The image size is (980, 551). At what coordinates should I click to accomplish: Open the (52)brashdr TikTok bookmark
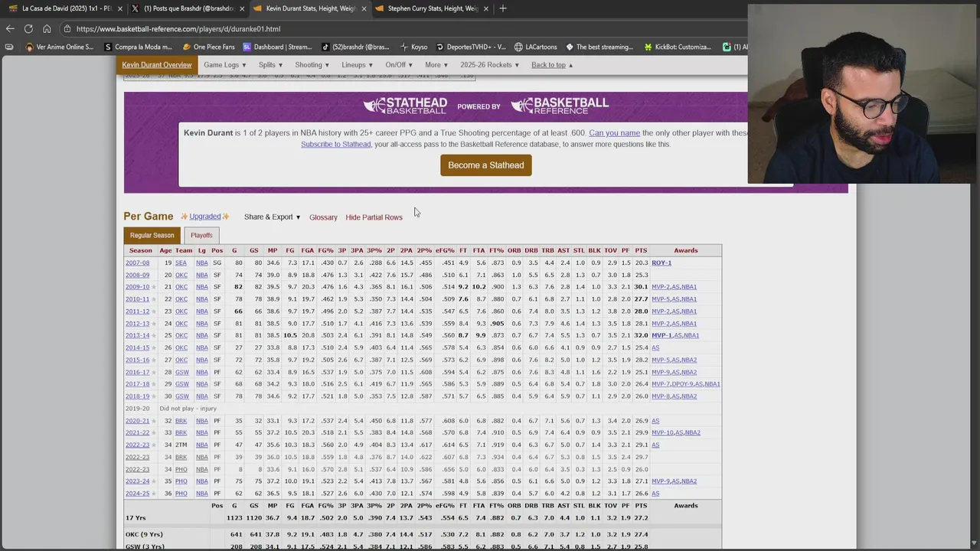pyautogui.click(x=355, y=47)
